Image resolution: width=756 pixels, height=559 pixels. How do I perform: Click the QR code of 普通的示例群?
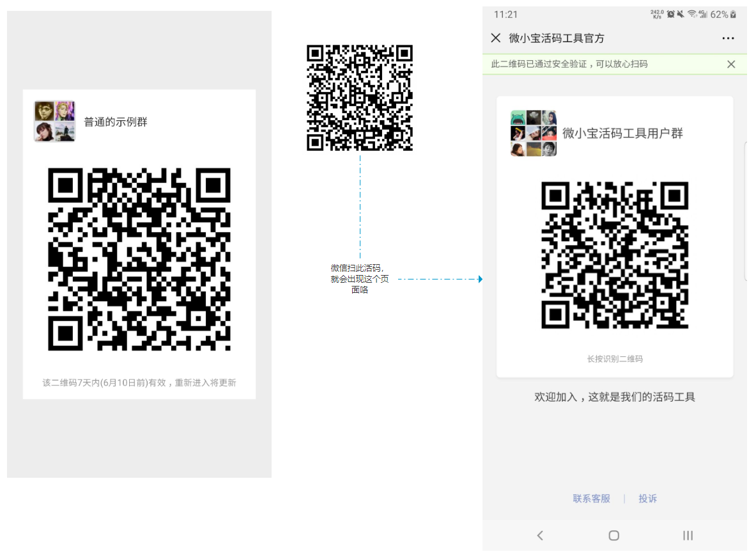pyautogui.click(x=139, y=259)
